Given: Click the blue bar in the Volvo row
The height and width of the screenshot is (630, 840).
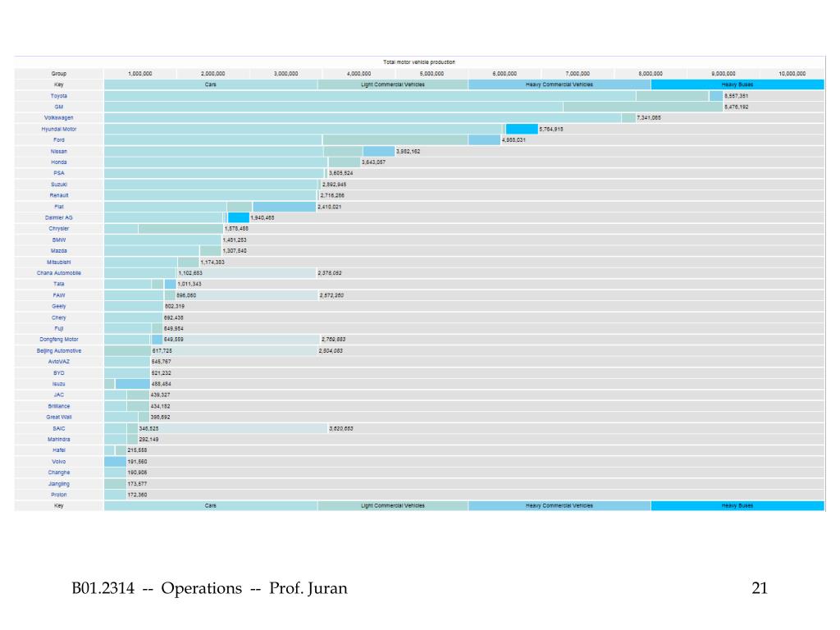Looking at the screenshot, I should click(x=115, y=462).
